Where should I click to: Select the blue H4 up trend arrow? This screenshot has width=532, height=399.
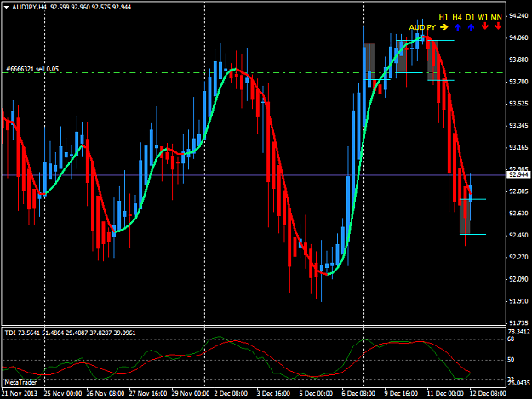click(458, 27)
